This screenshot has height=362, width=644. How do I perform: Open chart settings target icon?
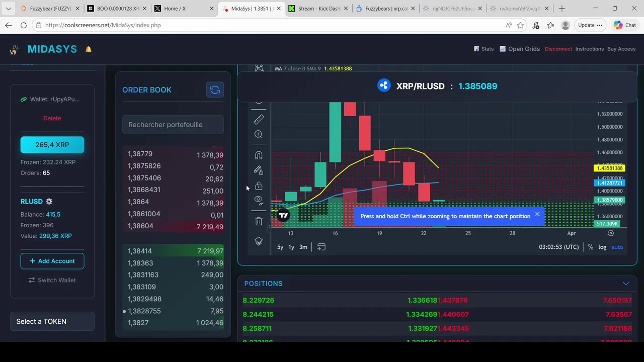pyautogui.click(x=611, y=233)
